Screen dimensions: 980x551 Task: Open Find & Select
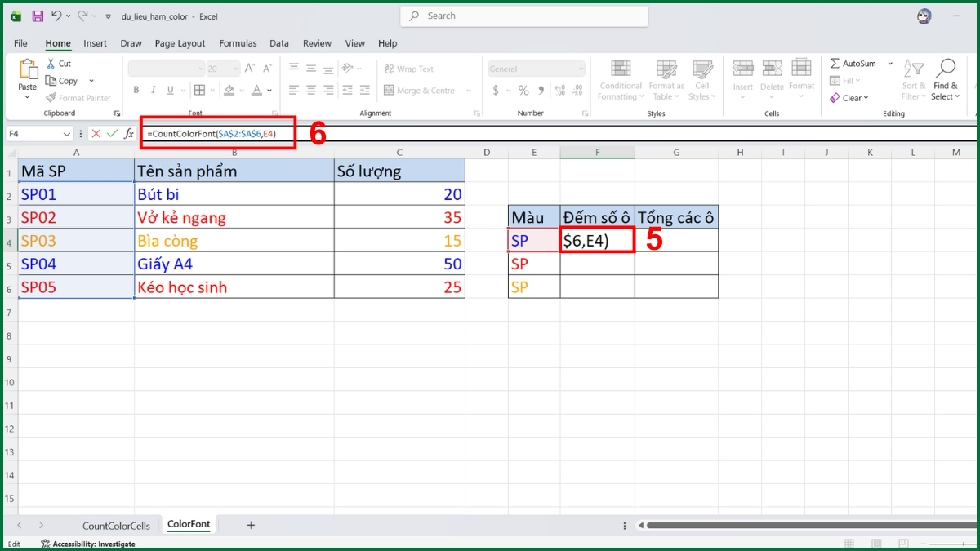(945, 79)
